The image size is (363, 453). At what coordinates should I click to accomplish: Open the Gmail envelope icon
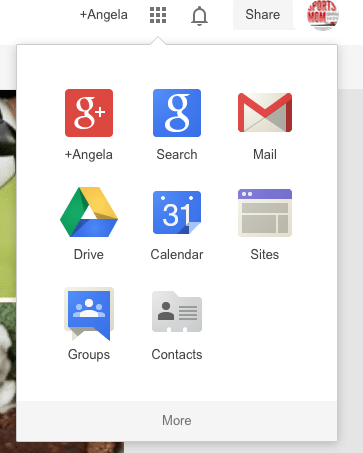pyautogui.click(x=265, y=113)
